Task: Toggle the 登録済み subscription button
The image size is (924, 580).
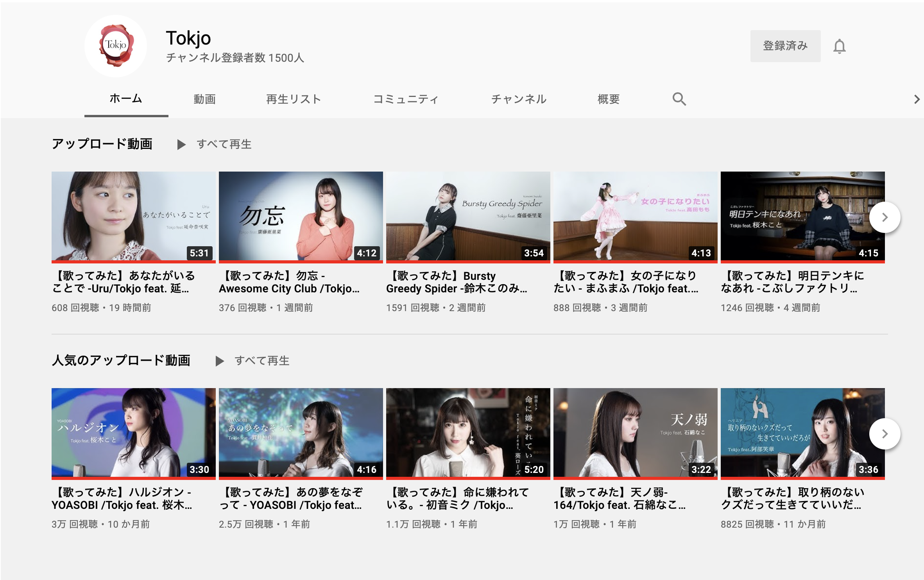Action: pos(785,46)
